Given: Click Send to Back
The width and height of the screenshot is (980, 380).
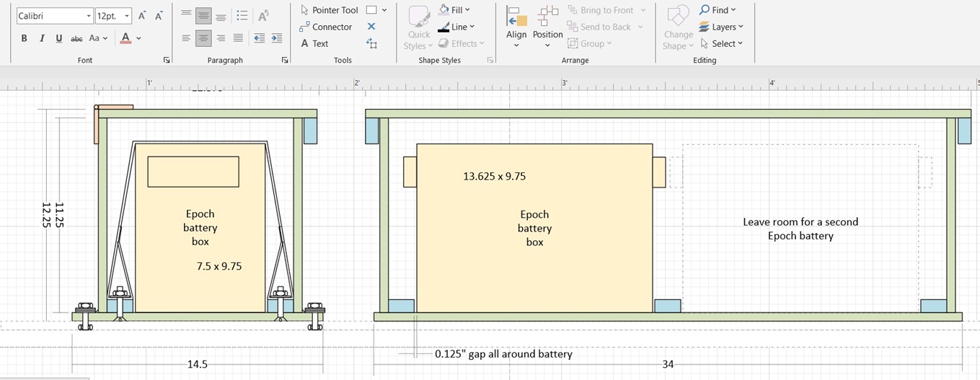Looking at the screenshot, I should 599,27.
